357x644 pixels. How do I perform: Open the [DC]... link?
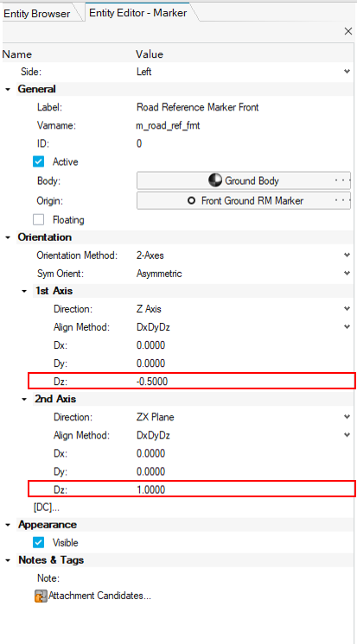pyautogui.click(x=46, y=508)
